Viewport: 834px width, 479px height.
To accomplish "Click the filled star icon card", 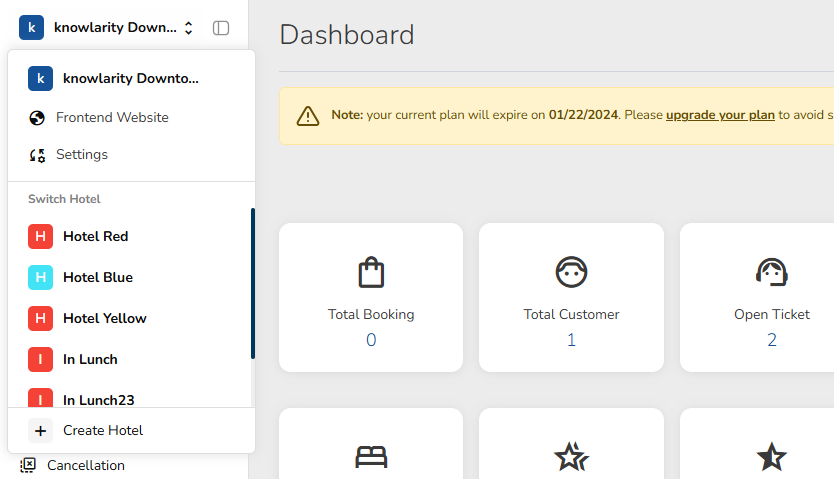I will tap(771, 457).
